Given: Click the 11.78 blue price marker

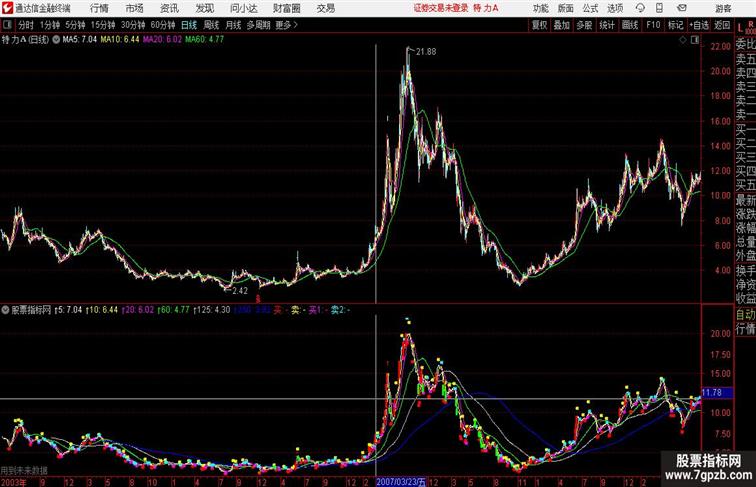Looking at the screenshot, I should (x=717, y=392).
